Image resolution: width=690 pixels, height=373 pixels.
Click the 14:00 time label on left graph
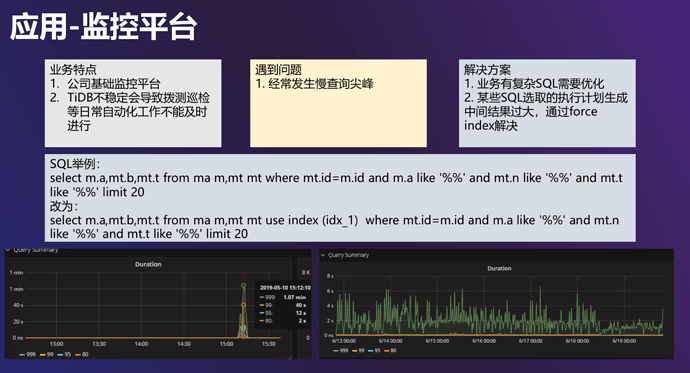pyautogui.click(x=141, y=344)
